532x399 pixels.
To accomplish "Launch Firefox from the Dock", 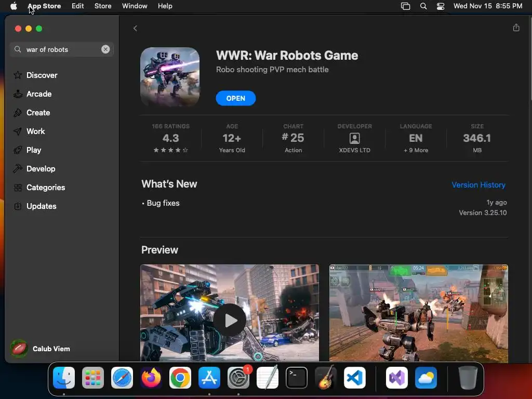I will coord(151,378).
